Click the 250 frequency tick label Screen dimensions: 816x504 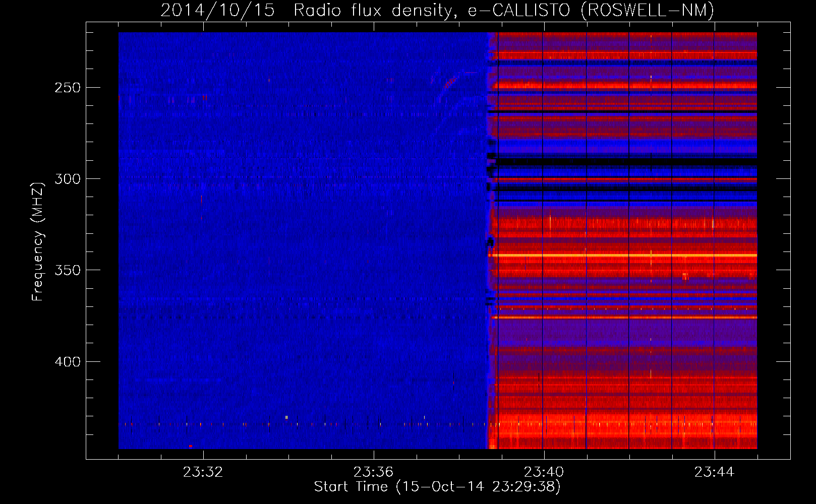pos(68,88)
